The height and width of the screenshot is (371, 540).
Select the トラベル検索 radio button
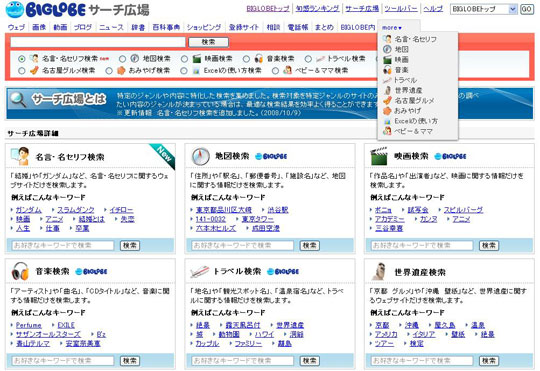[308, 59]
